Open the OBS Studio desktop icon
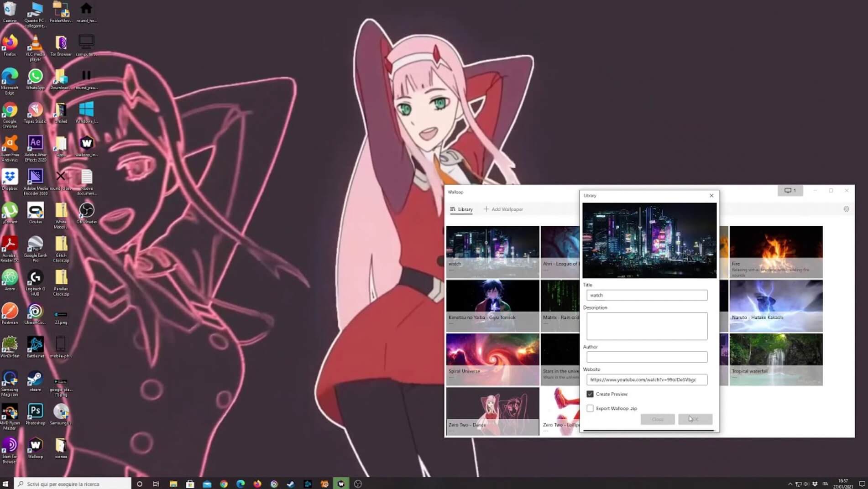Screen dimensions: 868x489 point(86,210)
